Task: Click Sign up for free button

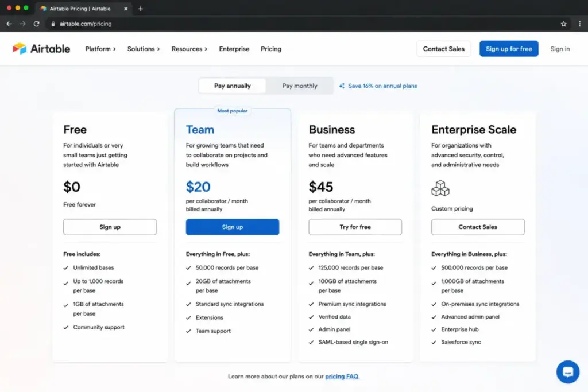Action: click(509, 49)
